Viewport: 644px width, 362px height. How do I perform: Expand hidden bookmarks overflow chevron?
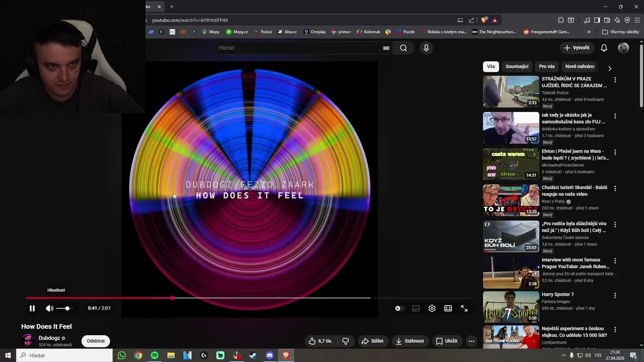pos(589,32)
